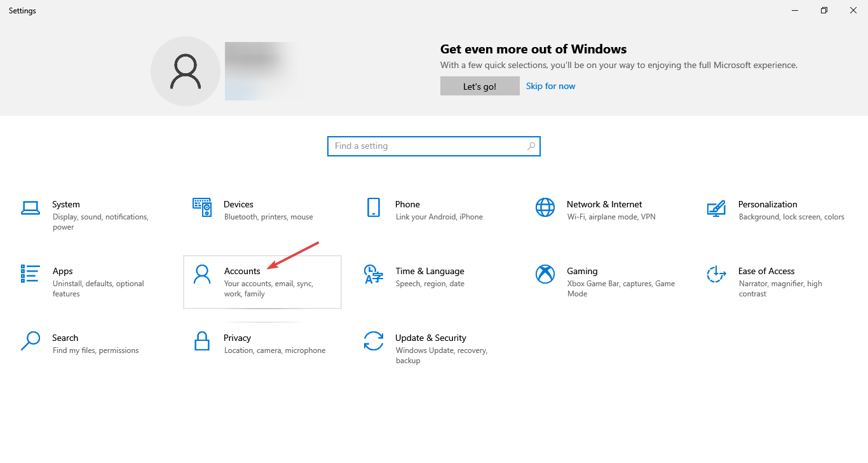
Task: Click 'Location, camera, microphone' description
Action: pyautogui.click(x=275, y=350)
